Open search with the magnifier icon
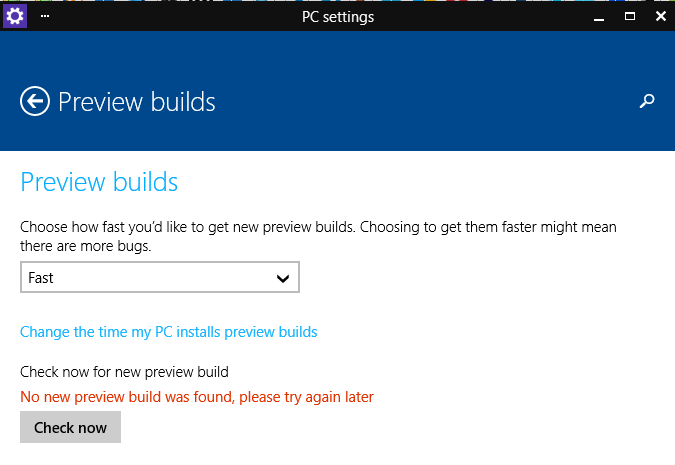The image size is (675, 465). [x=647, y=101]
